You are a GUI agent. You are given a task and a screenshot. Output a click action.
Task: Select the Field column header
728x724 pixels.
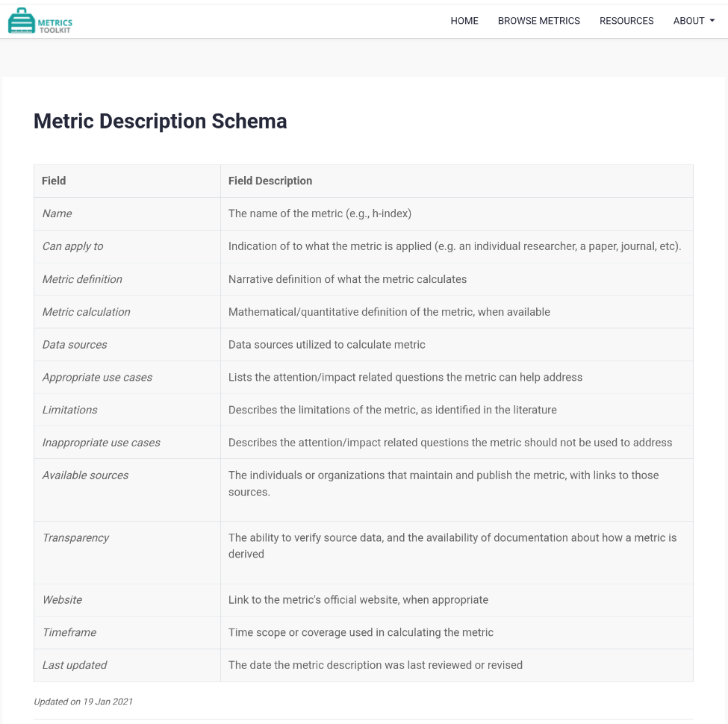54,181
